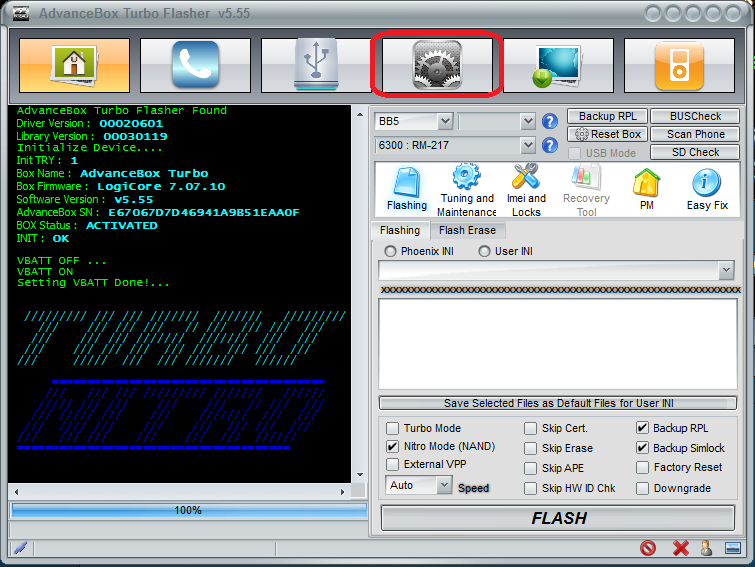Click help icon beside BB5 platform dropdown
Image resolution: width=755 pixels, height=567 pixels.
click(x=549, y=121)
